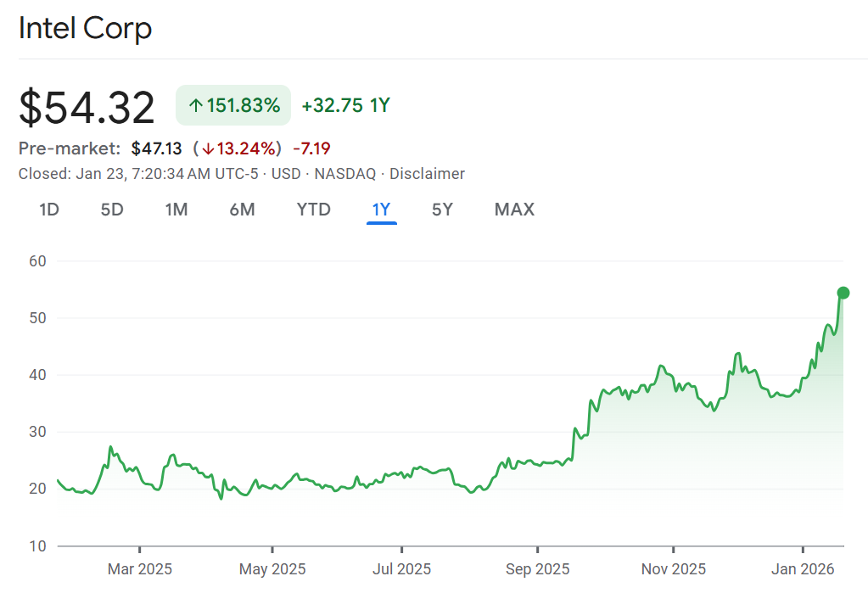This screenshot has width=868, height=593.
Task: Click the $54.32 current price
Action: coord(87,108)
